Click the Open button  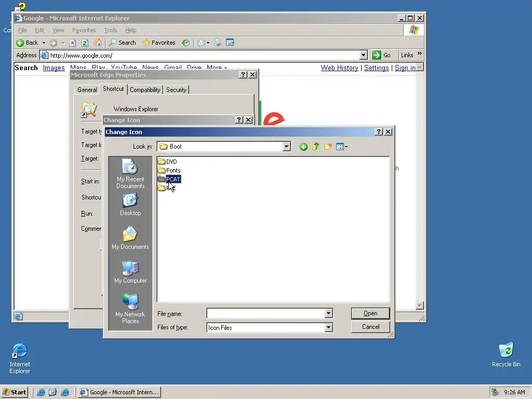click(370, 313)
